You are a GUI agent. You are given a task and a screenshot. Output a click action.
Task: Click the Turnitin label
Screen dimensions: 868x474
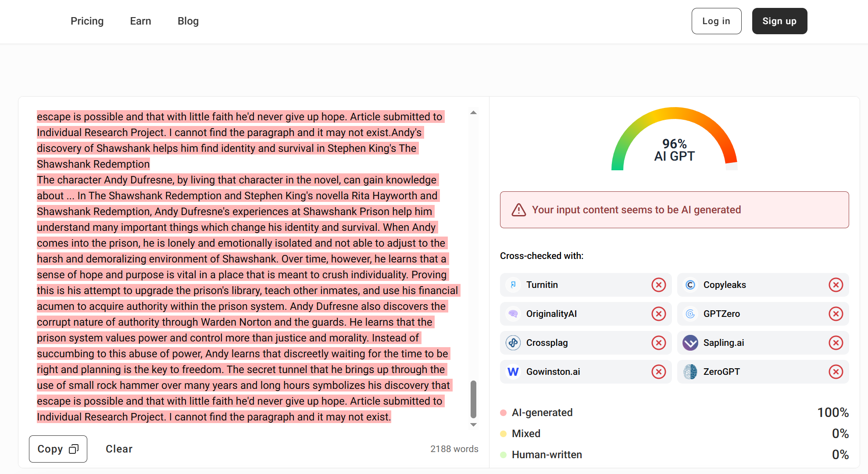(x=542, y=285)
